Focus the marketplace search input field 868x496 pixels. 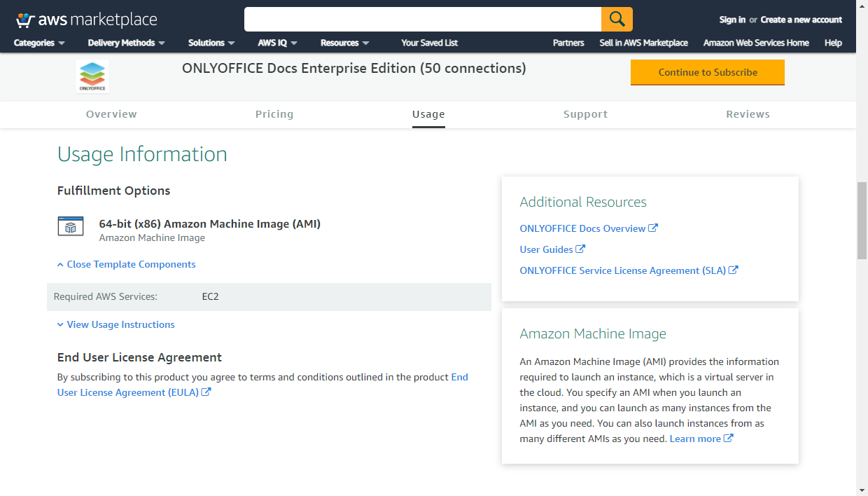[x=422, y=20]
